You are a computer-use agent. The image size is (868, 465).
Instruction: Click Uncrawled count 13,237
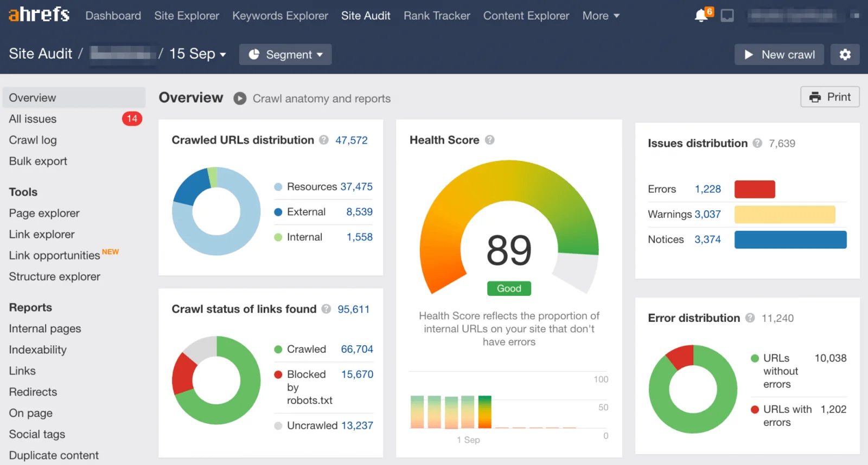357,425
